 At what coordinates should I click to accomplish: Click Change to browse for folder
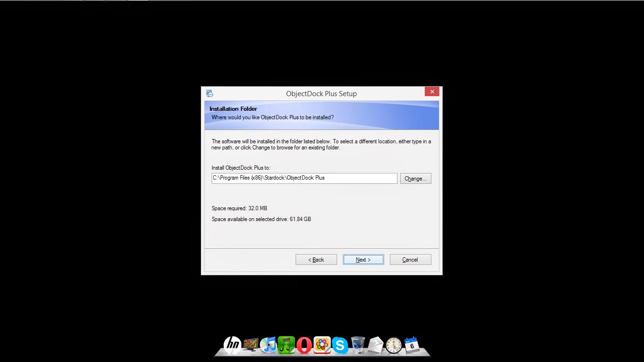(x=415, y=179)
